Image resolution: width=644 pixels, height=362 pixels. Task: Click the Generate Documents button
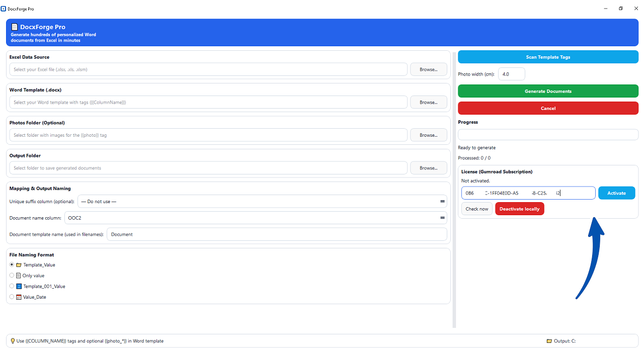point(548,91)
